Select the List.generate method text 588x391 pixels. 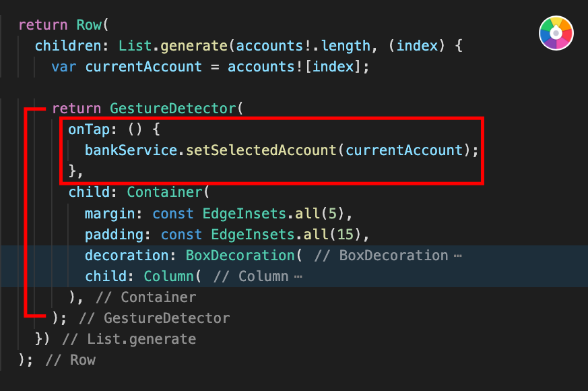click(x=173, y=46)
